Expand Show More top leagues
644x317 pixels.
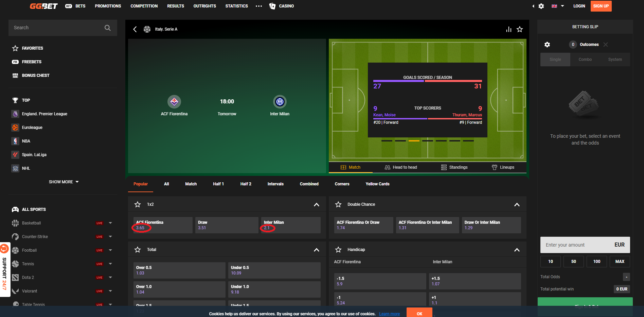coord(64,182)
